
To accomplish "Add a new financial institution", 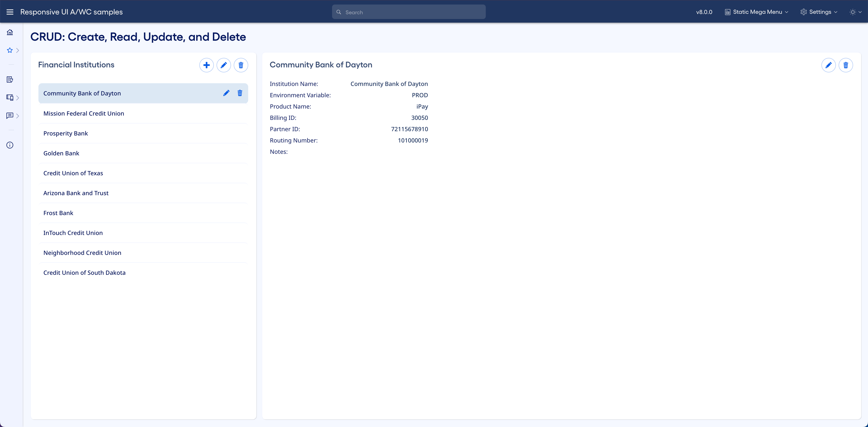I will tap(206, 65).
